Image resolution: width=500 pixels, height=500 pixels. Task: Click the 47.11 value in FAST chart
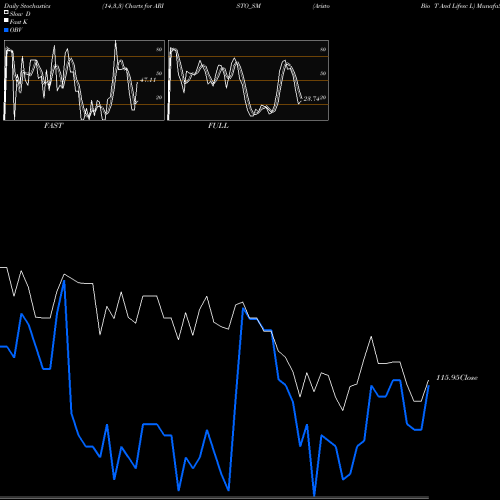point(148,80)
